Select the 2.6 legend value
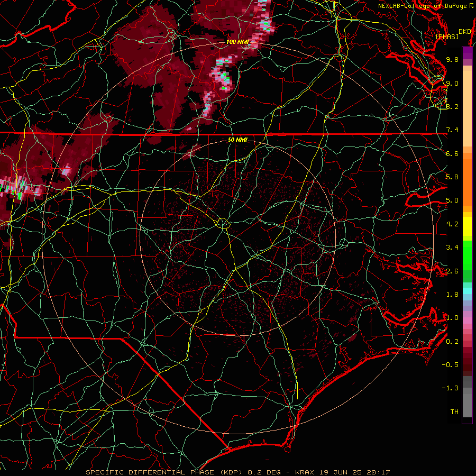This screenshot has height=476, width=476. pos(452,271)
